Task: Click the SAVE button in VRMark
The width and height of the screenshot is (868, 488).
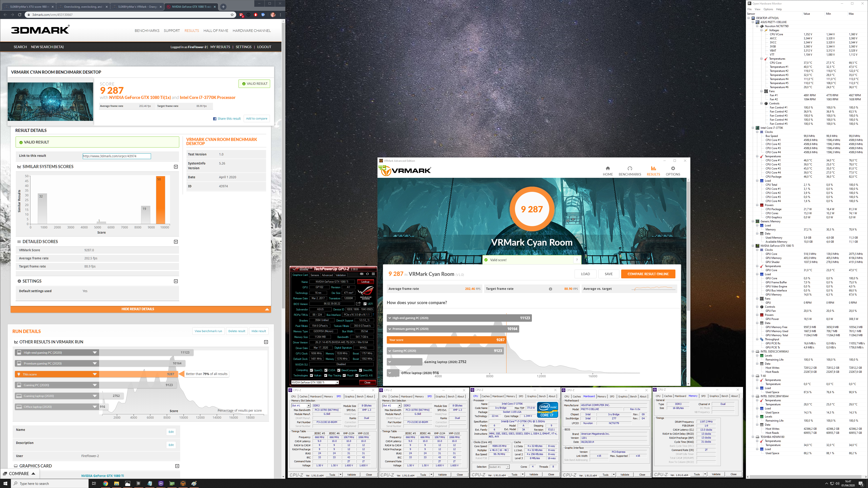Action: (x=609, y=274)
